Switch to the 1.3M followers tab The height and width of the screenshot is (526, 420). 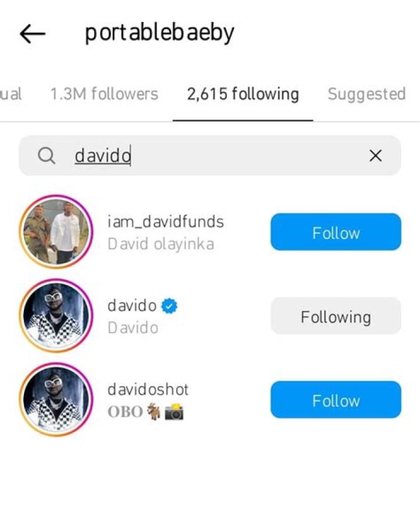(104, 94)
